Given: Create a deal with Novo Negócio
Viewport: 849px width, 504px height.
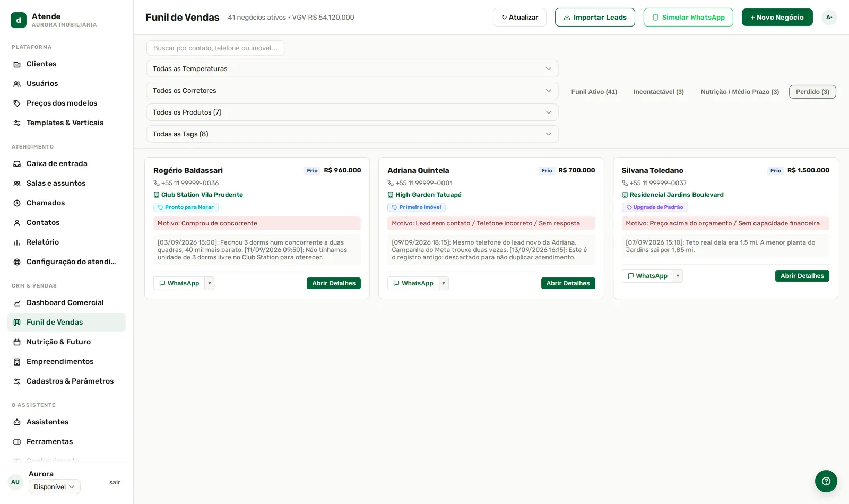Looking at the screenshot, I should (x=777, y=18).
